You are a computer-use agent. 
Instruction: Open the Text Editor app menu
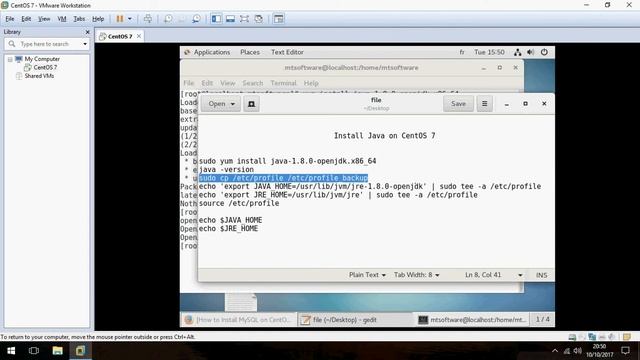point(287,52)
